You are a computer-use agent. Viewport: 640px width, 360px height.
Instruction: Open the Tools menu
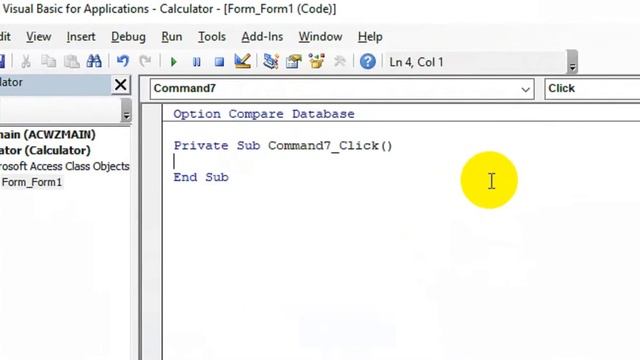pos(212,37)
